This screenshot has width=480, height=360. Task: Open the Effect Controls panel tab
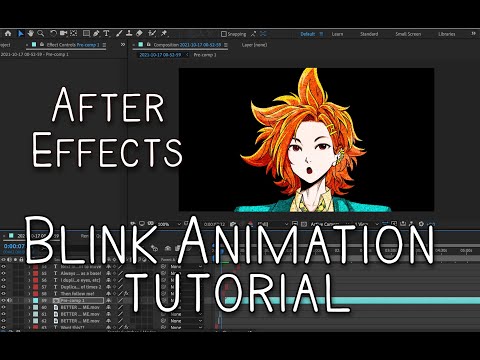coord(73,45)
